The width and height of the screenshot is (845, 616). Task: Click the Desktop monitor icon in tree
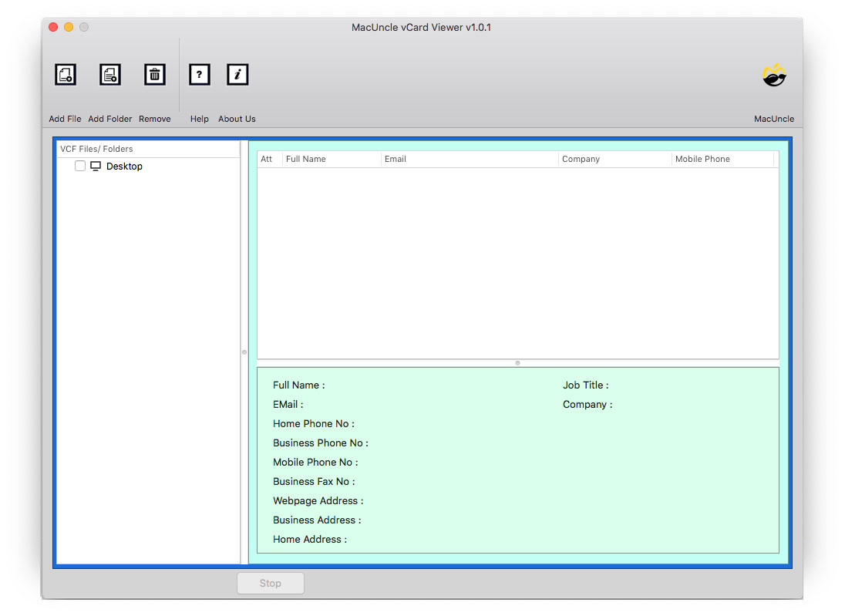(96, 167)
